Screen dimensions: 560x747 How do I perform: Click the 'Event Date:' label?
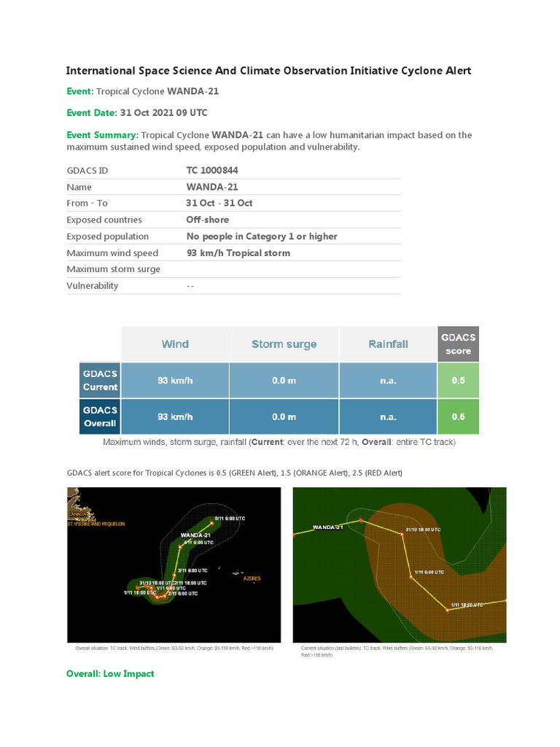(91, 112)
